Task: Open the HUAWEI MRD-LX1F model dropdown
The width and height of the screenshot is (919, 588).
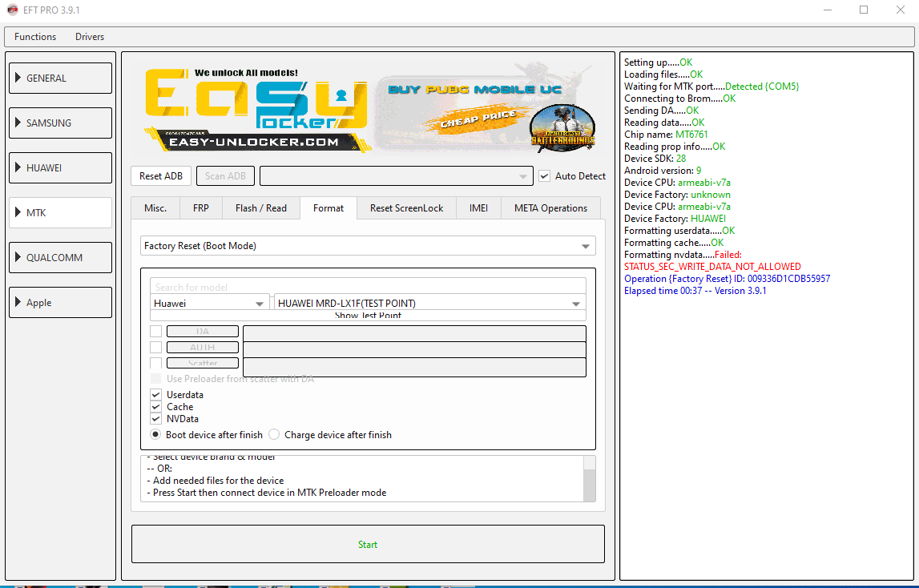Action: point(430,303)
